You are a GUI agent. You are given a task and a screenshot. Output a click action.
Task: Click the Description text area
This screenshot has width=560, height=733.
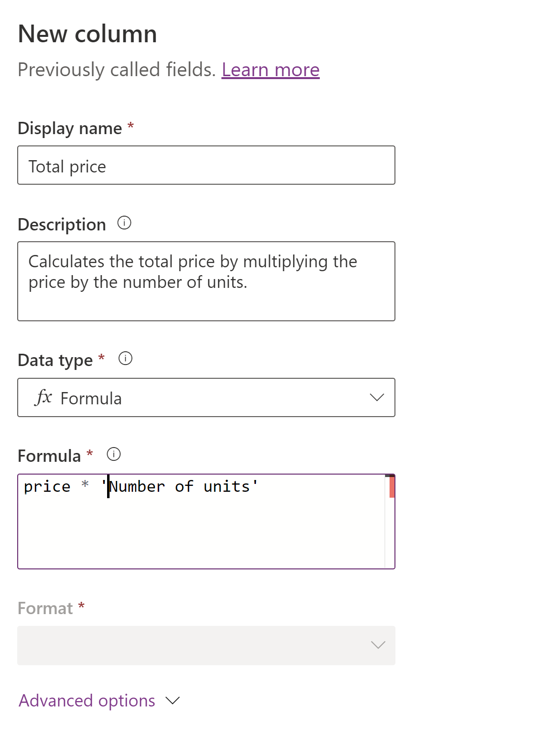click(x=206, y=281)
